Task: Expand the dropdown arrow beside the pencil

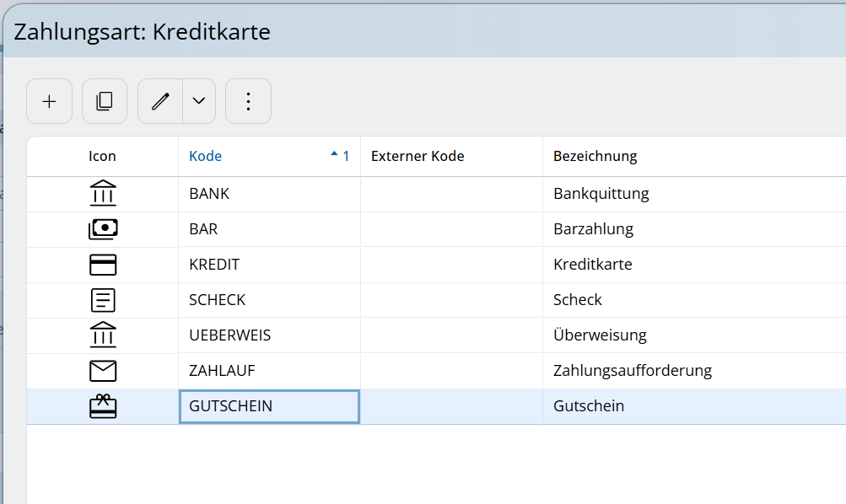Action: (x=199, y=101)
